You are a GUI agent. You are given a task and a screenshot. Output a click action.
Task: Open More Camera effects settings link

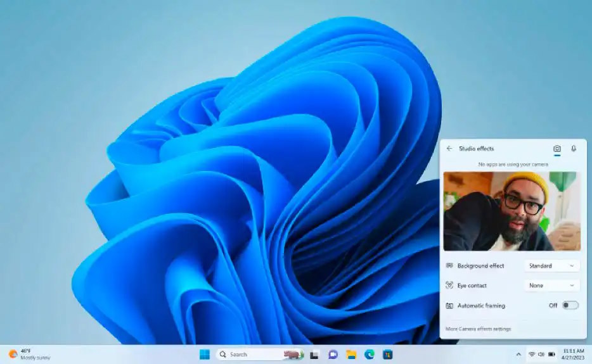coord(478,329)
